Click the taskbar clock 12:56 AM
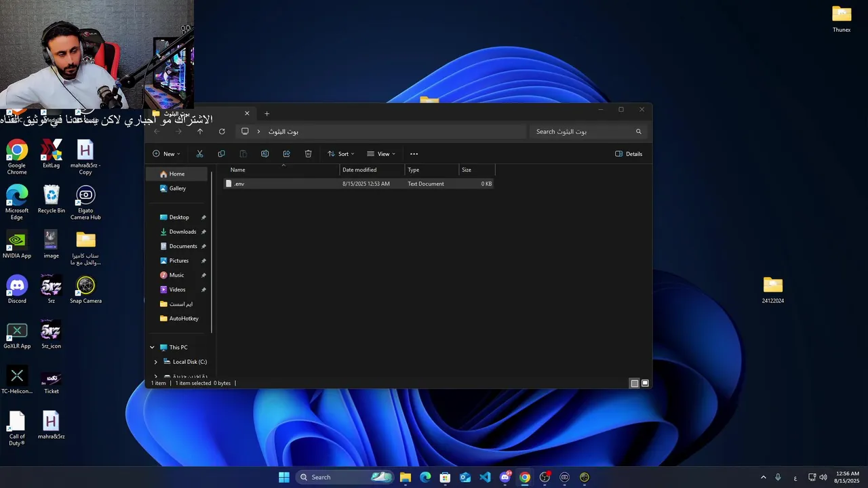The height and width of the screenshot is (488, 868). [847, 477]
